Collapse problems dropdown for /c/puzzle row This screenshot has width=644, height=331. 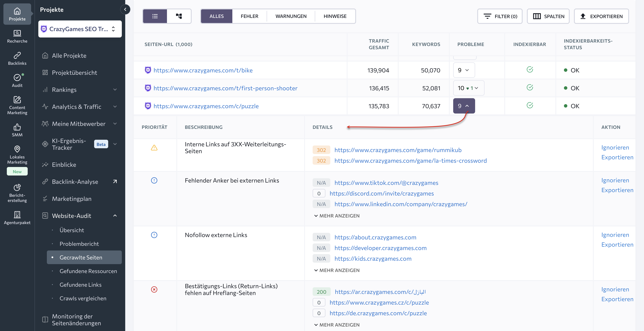[x=464, y=106]
